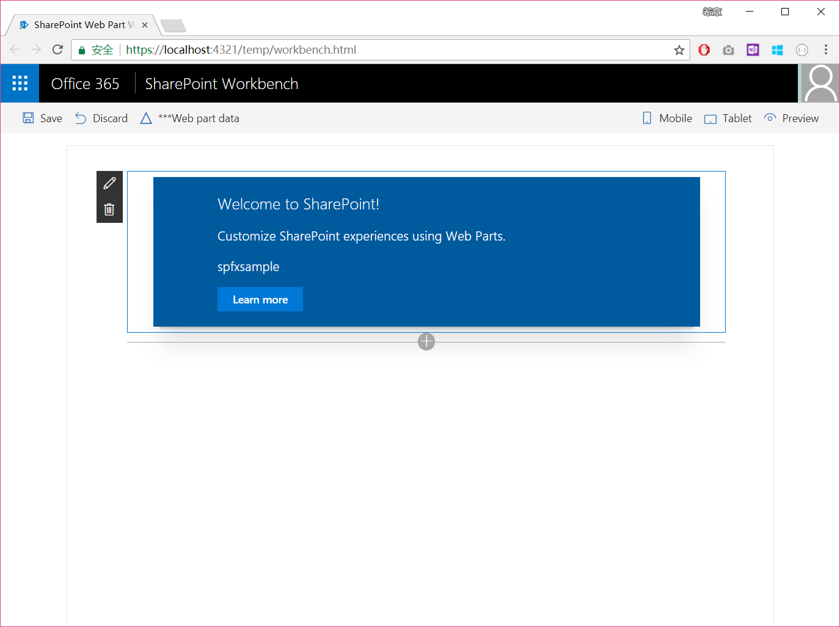The width and height of the screenshot is (840, 627).
Task: Open the Chrome three-dot menu
Action: (826, 49)
